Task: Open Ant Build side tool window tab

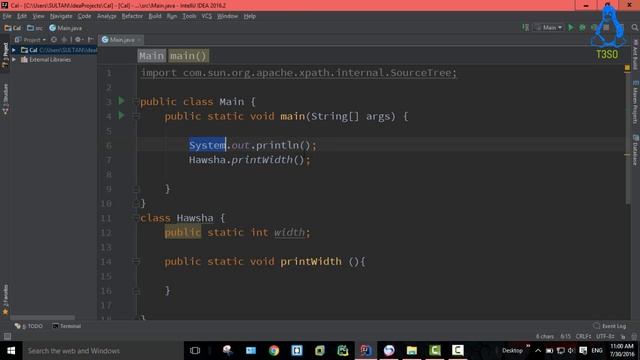Action: tap(635, 54)
